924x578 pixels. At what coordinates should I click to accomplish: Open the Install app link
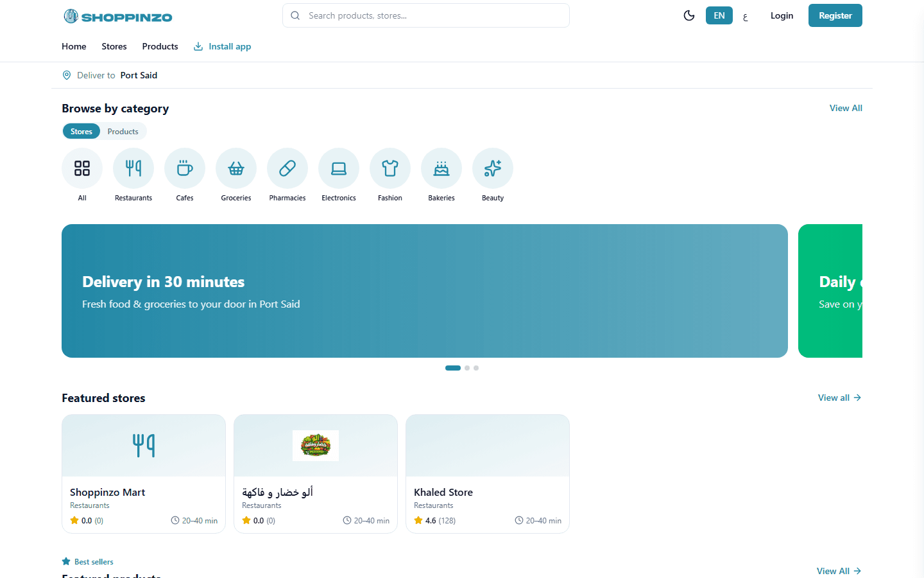pos(223,46)
